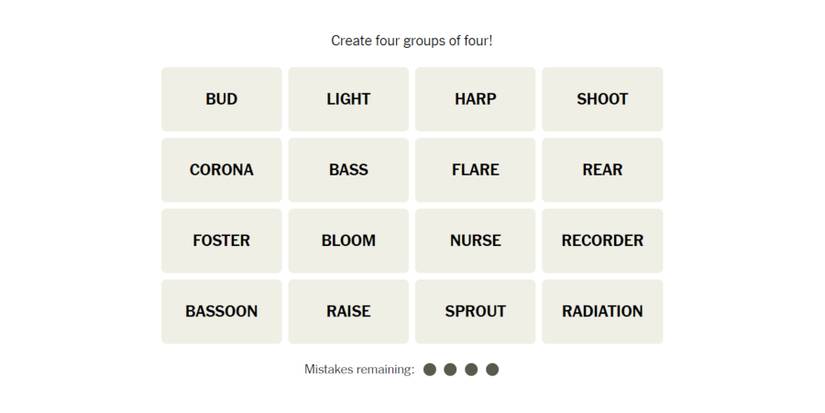Click the RAISE tile
The width and height of the screenshot is (825, 413).
348,312
